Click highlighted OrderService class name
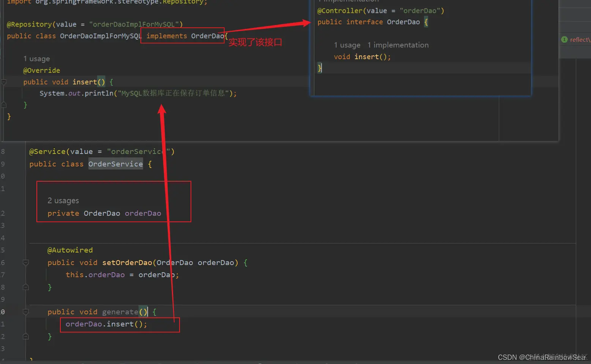The height and width of the screenshot is (364, 591). tap(116, 164)
